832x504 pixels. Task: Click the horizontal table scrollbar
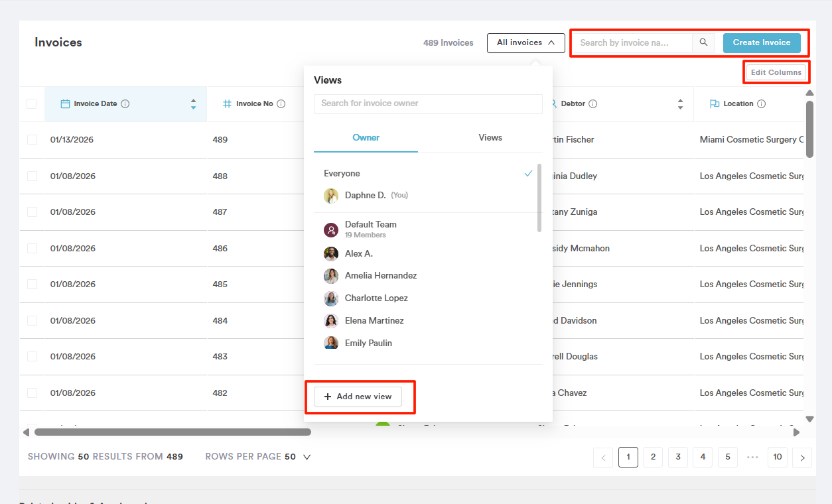coord(173,432)
